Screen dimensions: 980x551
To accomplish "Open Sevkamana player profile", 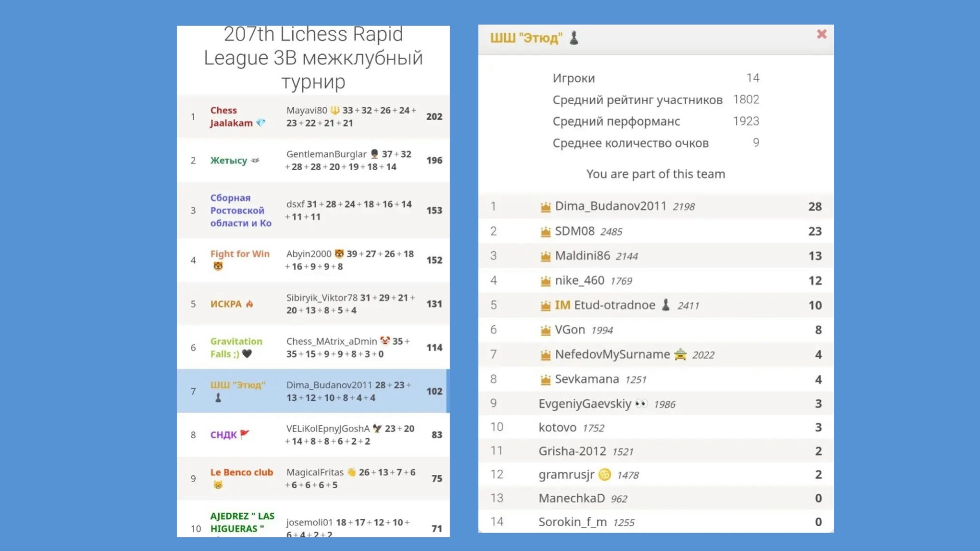I will [x=587, y=379].
